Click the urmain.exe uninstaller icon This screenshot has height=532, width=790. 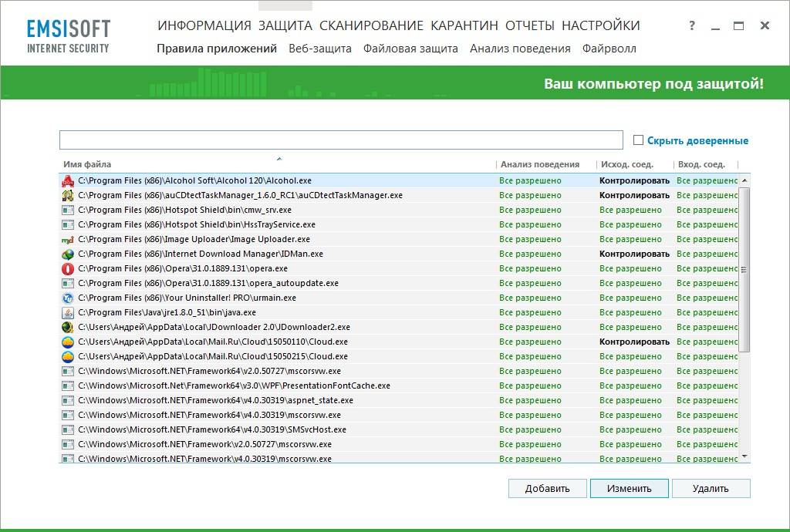[68, 298]
